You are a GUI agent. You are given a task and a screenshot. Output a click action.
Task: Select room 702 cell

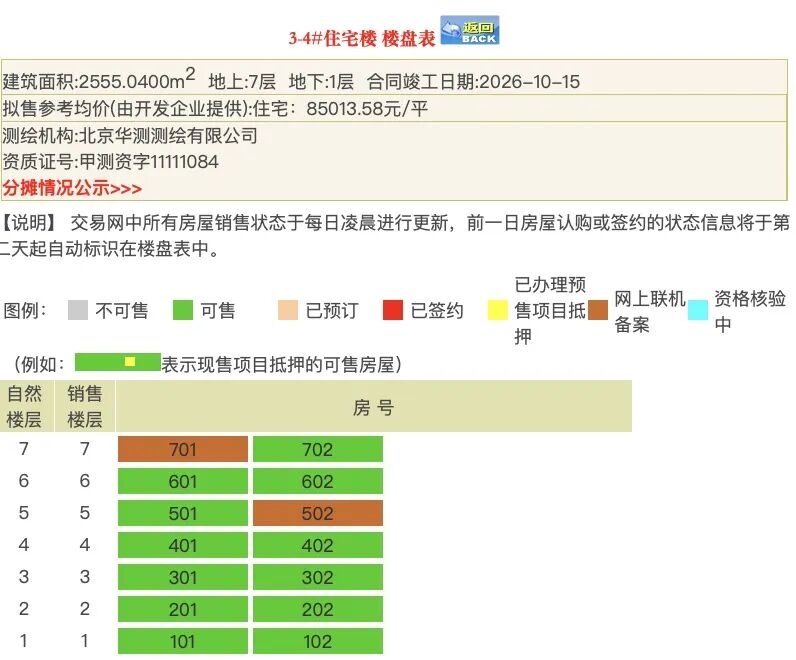[318, 450]
